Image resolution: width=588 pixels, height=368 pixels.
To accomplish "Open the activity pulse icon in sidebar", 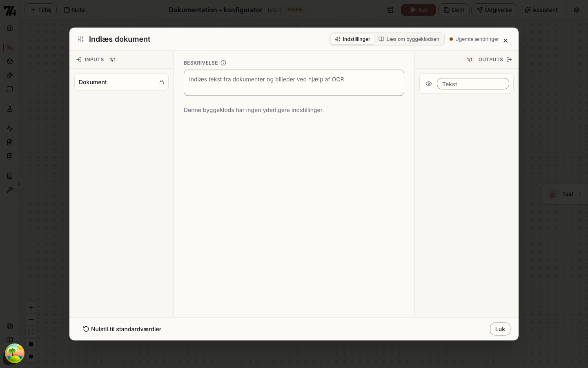I will pyautogui.click(x=10, y=128).
